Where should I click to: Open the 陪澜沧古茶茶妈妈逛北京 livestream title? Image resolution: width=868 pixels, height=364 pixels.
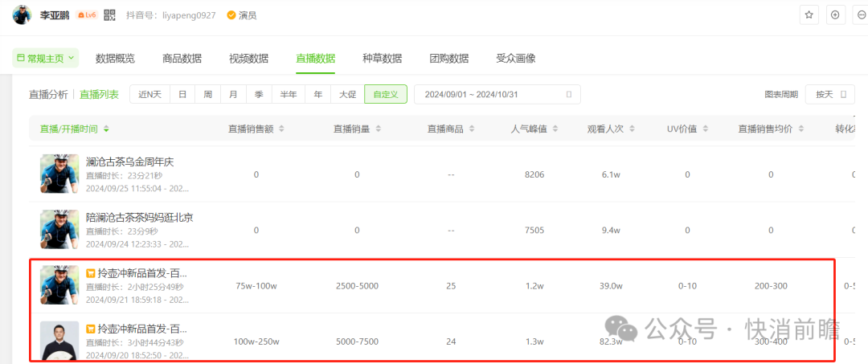(x=140, y=218)
